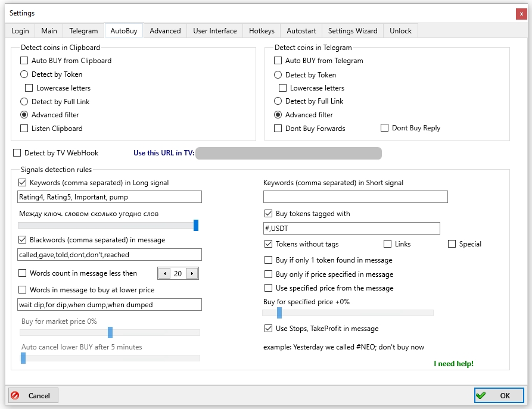Screen dimensions: 532x409
Task: Enable the Links checkbox
Action: tap(387, 244)
